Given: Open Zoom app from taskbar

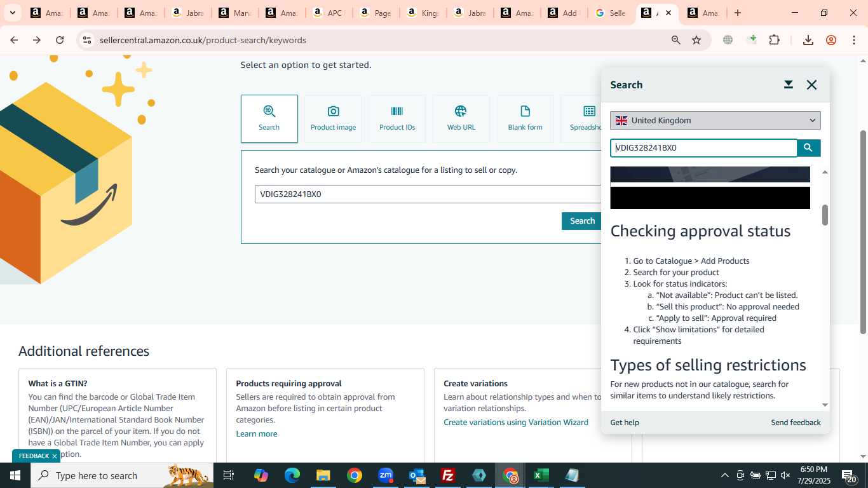Looking at the screenshot, I should coord(386,475).
